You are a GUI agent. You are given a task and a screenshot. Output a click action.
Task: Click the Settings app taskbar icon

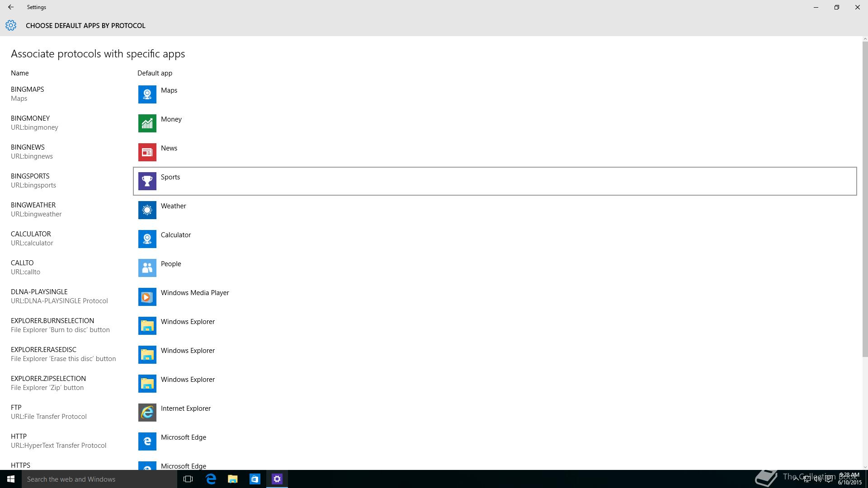click(277, 479)
